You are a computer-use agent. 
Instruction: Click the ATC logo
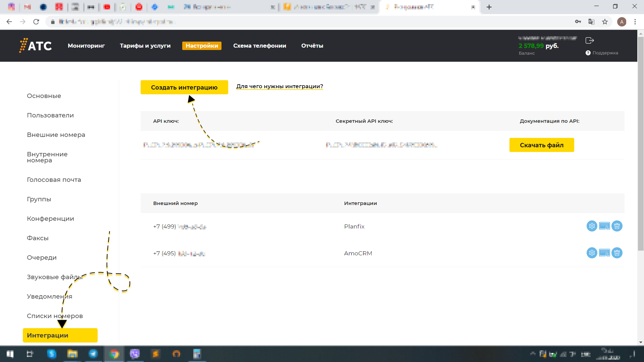click(36, 46)
